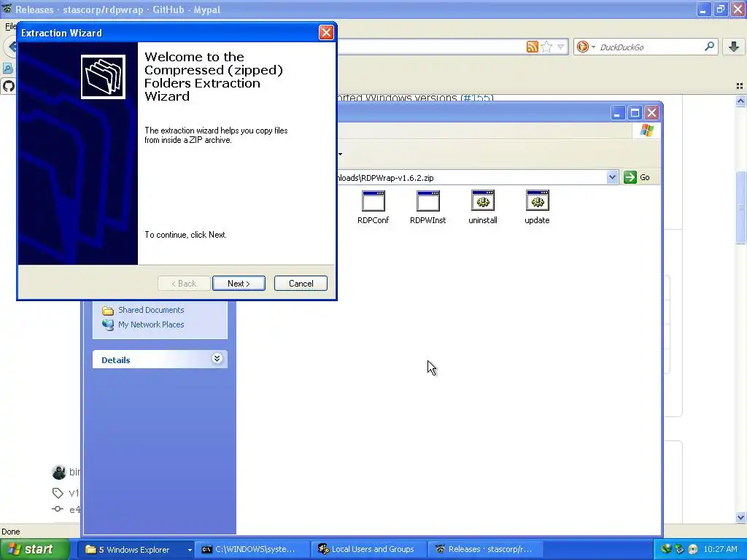Open the File menu in Mypal
This screenshot has height=560, width=747.
point(10,26)
